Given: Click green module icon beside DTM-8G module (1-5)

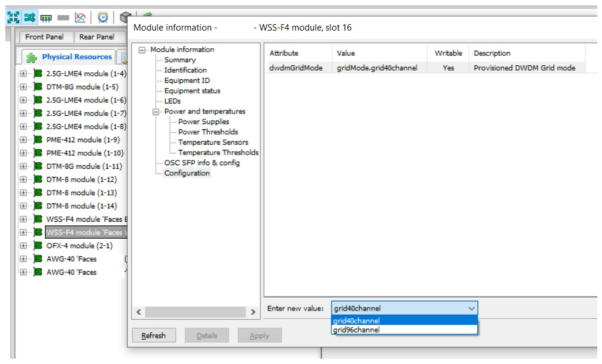Looking at the screenshot, I should [38, 87].
